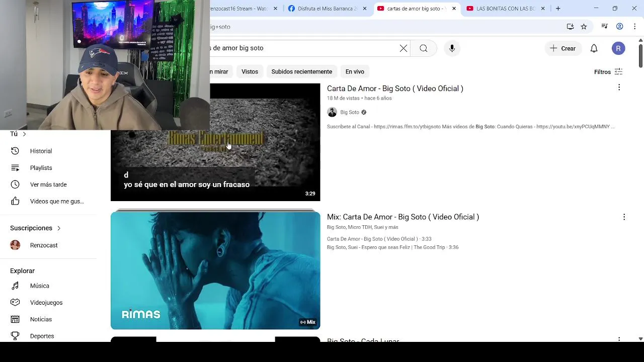Image resolution: width=644 pixels, height=362 pixels.
Task: Open Carta De Amor - Big Soto video title
Action: pyautogui.click(x=395, y=88)
